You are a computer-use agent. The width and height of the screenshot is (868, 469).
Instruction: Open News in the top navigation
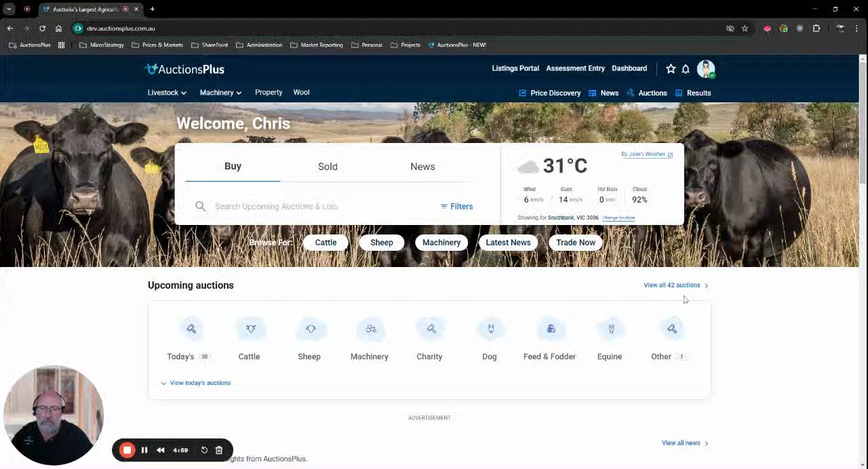point(604,93)
